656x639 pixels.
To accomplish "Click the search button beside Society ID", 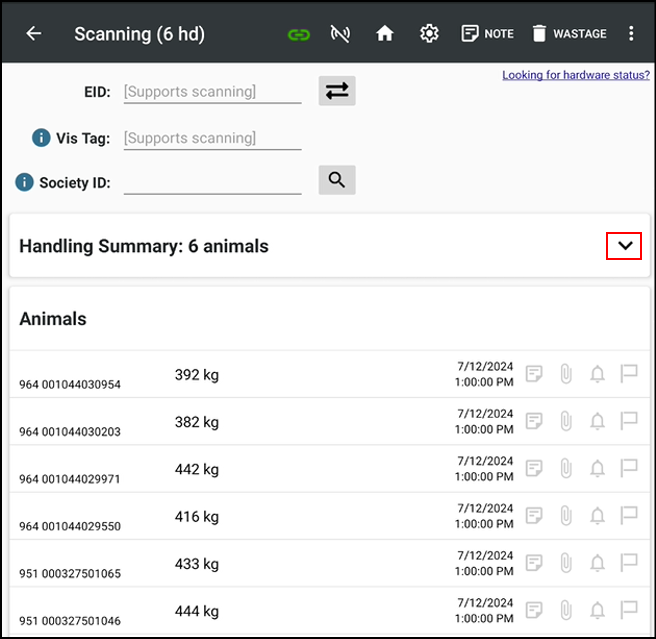I will point(337,180).
